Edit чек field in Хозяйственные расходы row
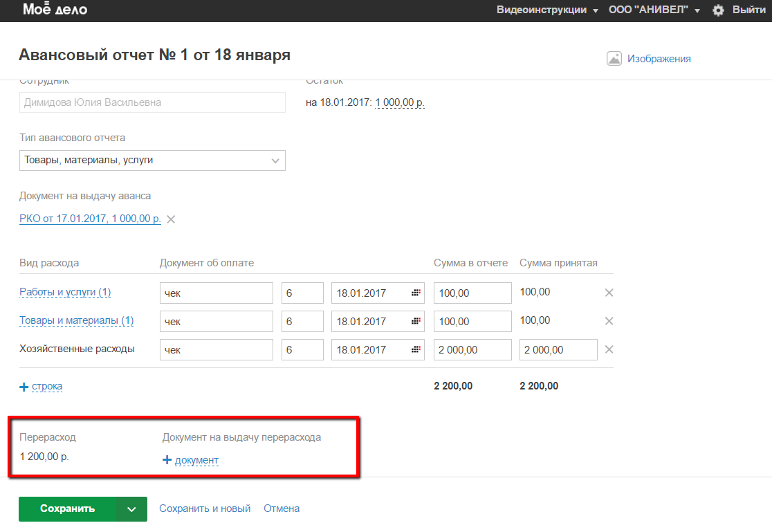 (216, 350)
